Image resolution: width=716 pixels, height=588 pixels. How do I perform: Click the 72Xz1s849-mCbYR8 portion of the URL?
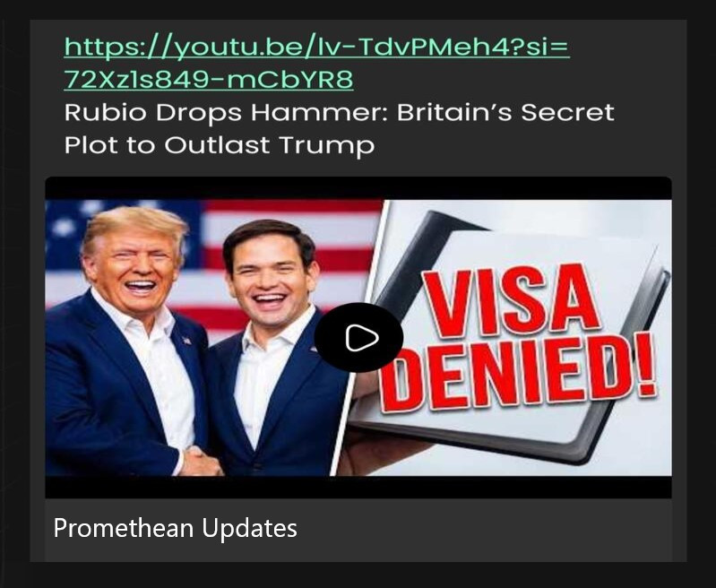point(209,80)
